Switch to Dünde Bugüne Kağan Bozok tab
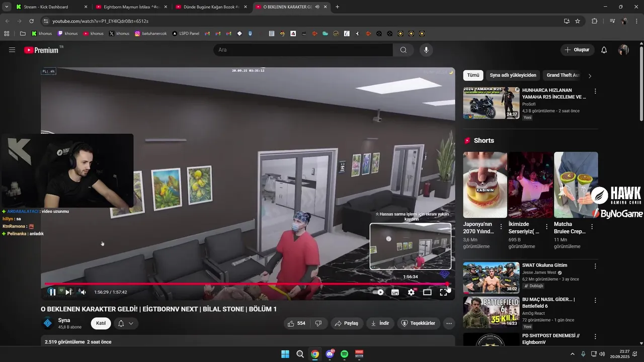The height and width of the screenshot is (362, 644). (211, 7)
